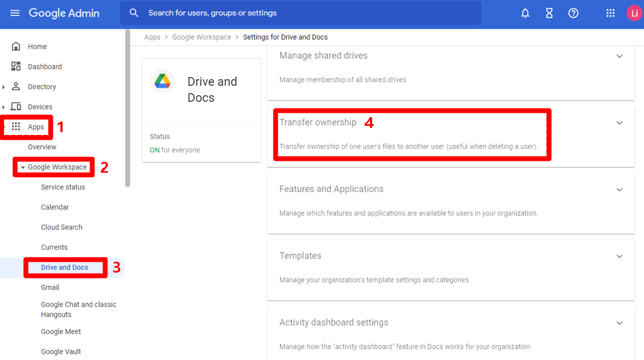Expand Transfer ownership chevron
Image resolution: width=644 pixels, height=360 pixels.
(x=619, y=123)
